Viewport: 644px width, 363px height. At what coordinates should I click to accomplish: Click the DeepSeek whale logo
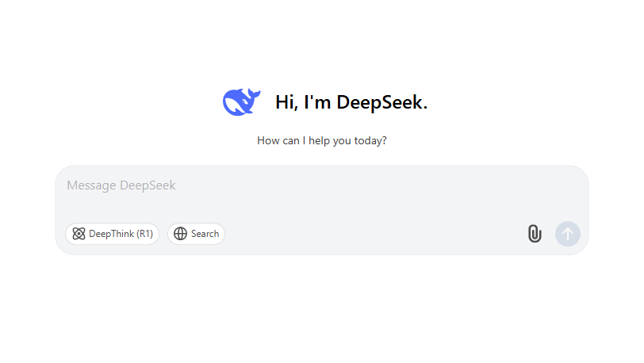(241, 101)
